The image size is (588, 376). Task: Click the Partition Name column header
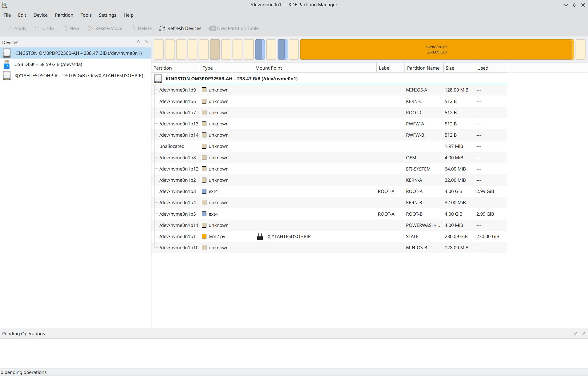coord(423,68)
